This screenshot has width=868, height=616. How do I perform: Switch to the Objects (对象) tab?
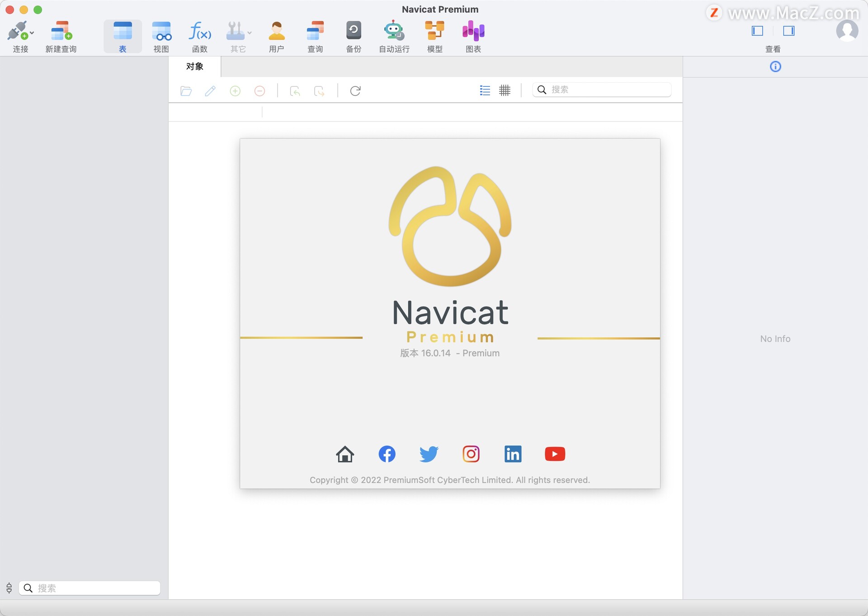195,66
